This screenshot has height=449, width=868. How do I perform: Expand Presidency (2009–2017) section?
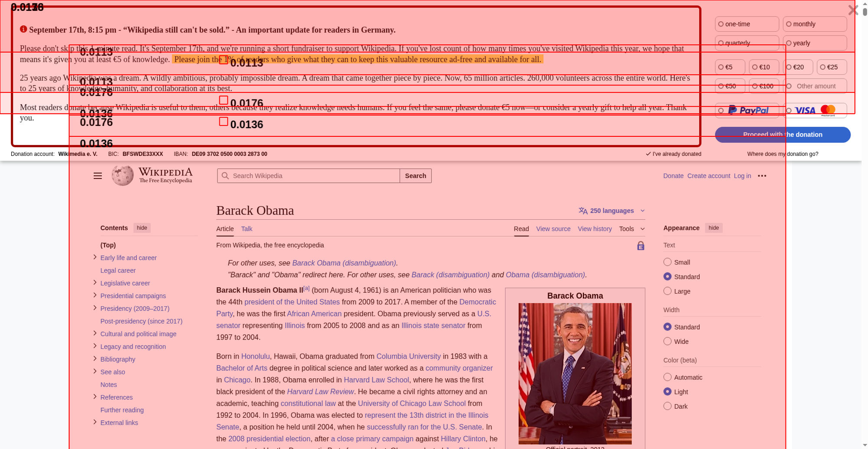[x=95, y=307]
